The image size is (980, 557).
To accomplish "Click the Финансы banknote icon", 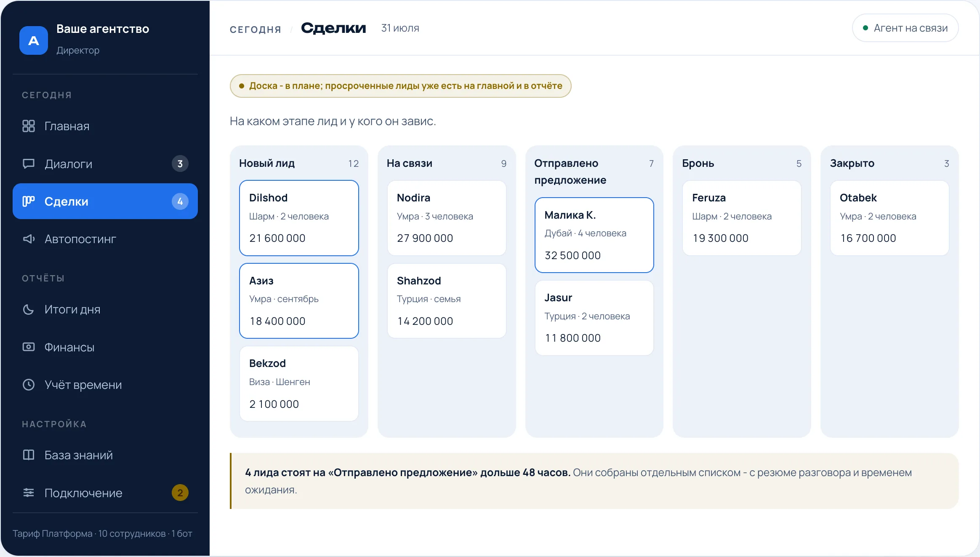I will click(29, 347).
